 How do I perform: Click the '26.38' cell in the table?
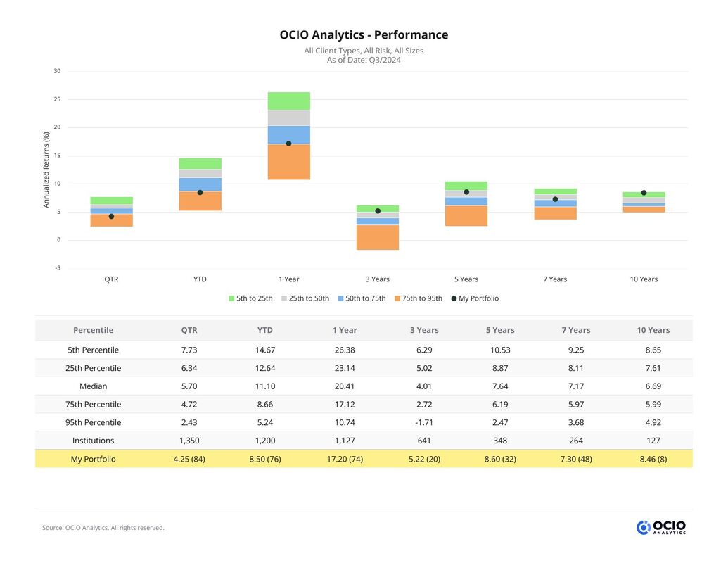pyautogui.click(x=345, y=350)
